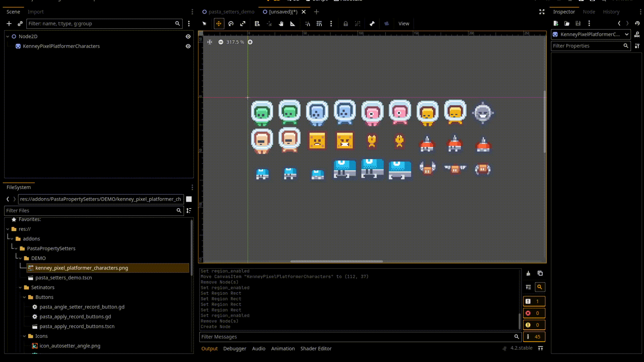Image resolution: width=644 pixels, height=362 pixels.
Task: Toggle grid snap in viewport toolbar
Action: 319,23
